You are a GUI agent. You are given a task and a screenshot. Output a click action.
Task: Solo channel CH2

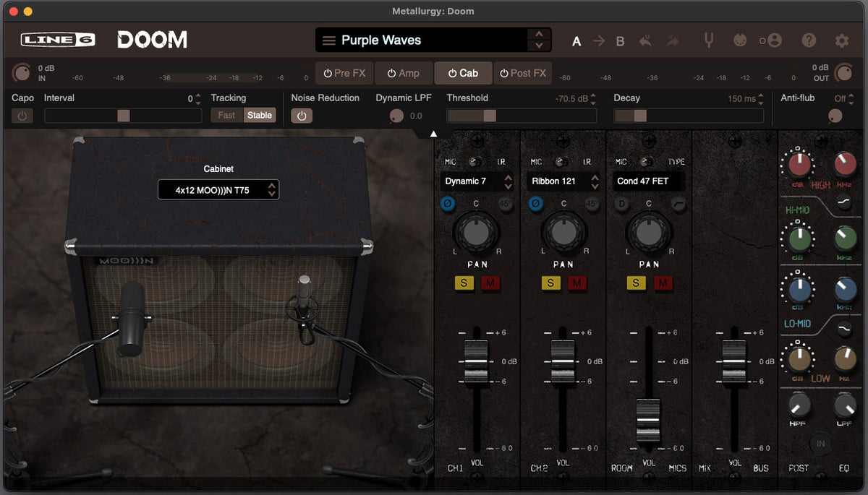point(550,283)
